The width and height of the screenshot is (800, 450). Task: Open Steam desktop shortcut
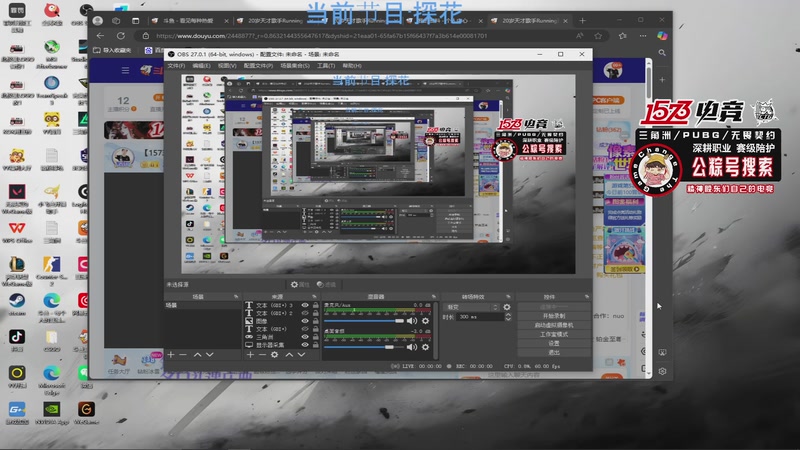tap(17, 304)
